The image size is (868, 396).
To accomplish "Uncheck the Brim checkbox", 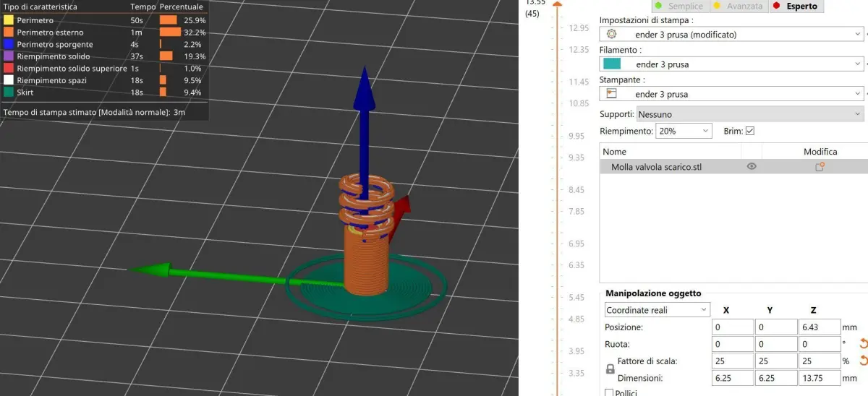I will [x=749, y=131].
